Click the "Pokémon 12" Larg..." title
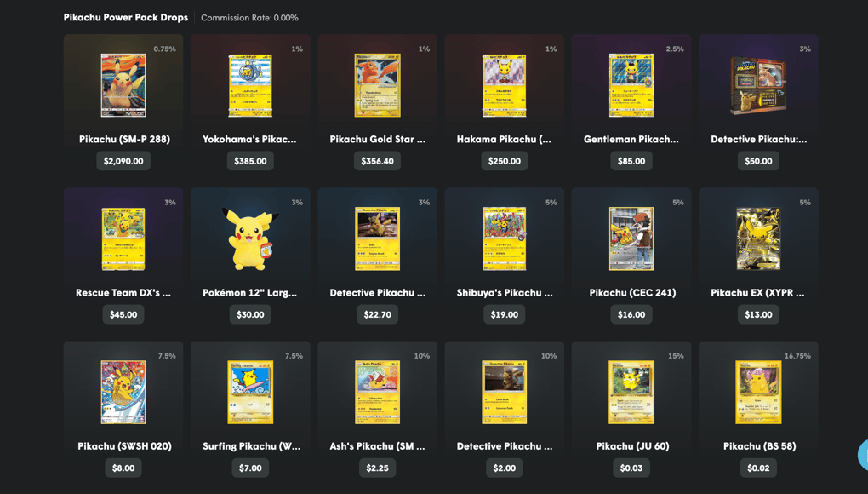 [x=249, y=293]
